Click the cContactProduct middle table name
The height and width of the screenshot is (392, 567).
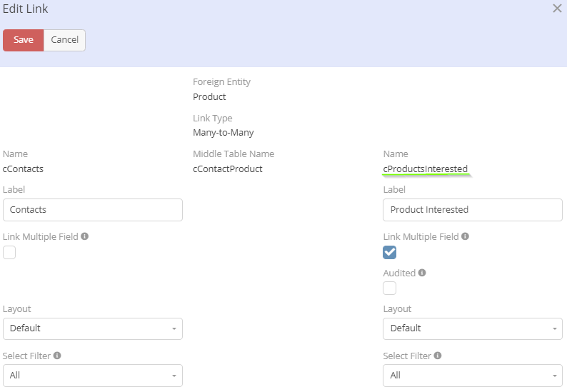tap(228, 169)
